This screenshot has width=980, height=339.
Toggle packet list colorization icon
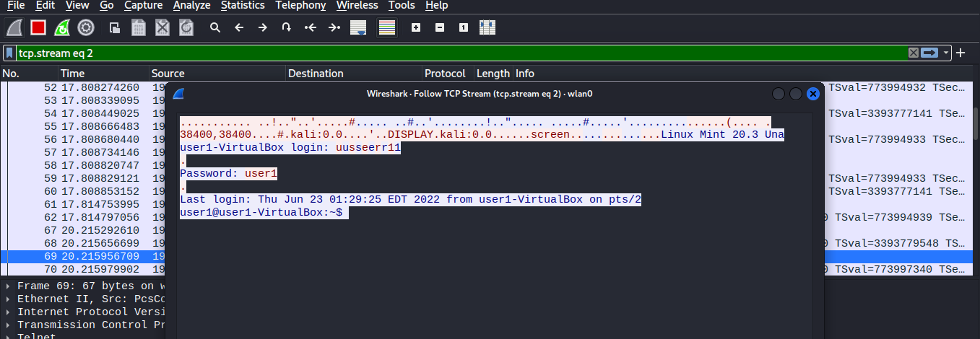click(387, 27)
